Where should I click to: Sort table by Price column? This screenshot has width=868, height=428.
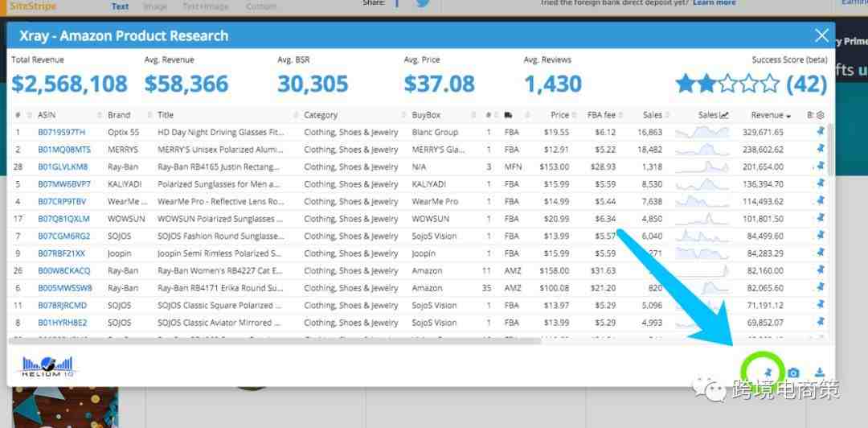(x=559, y=115)
